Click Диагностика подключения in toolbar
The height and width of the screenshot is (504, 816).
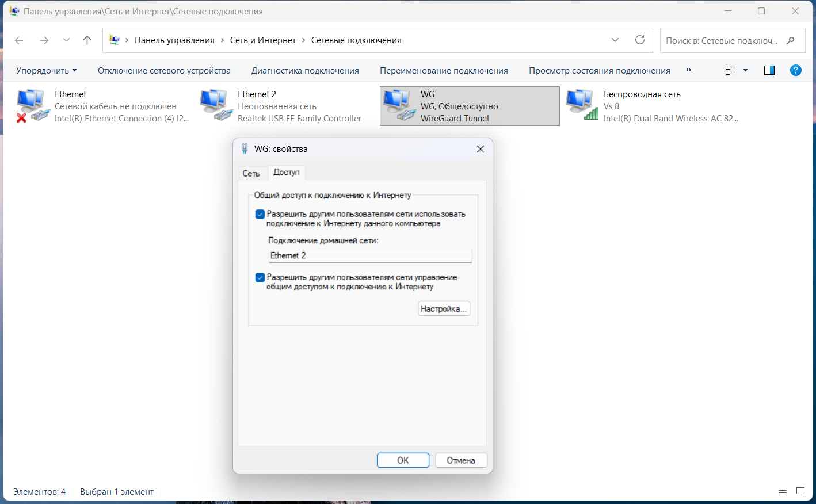click(x=305, y=70)
